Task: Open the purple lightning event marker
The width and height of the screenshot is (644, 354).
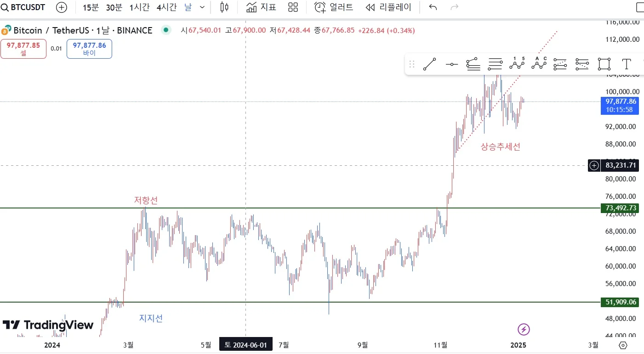Action: coord(524,329)
